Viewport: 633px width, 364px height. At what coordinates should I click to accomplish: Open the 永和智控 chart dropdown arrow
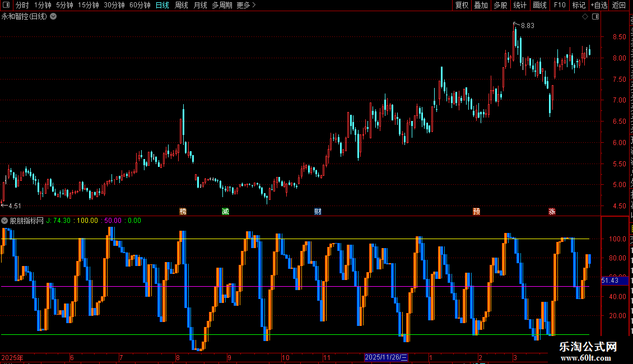coord(53,17)
